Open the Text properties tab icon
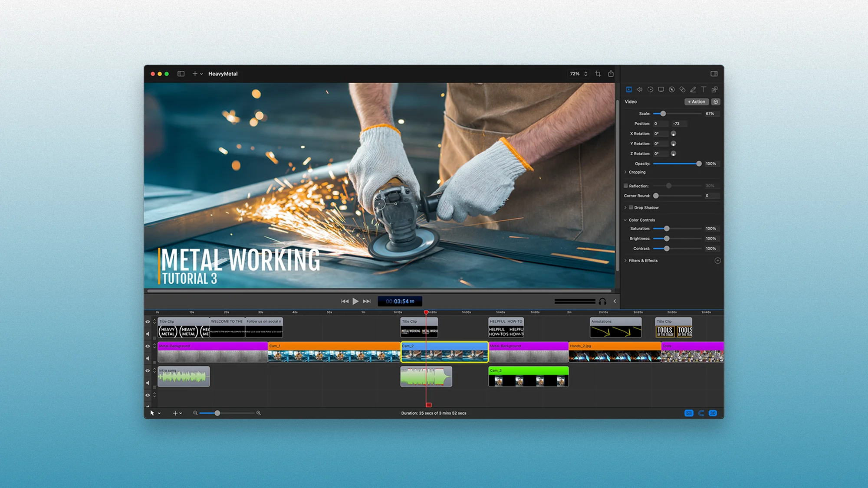The image size is (868, 488). pos(704,89)
